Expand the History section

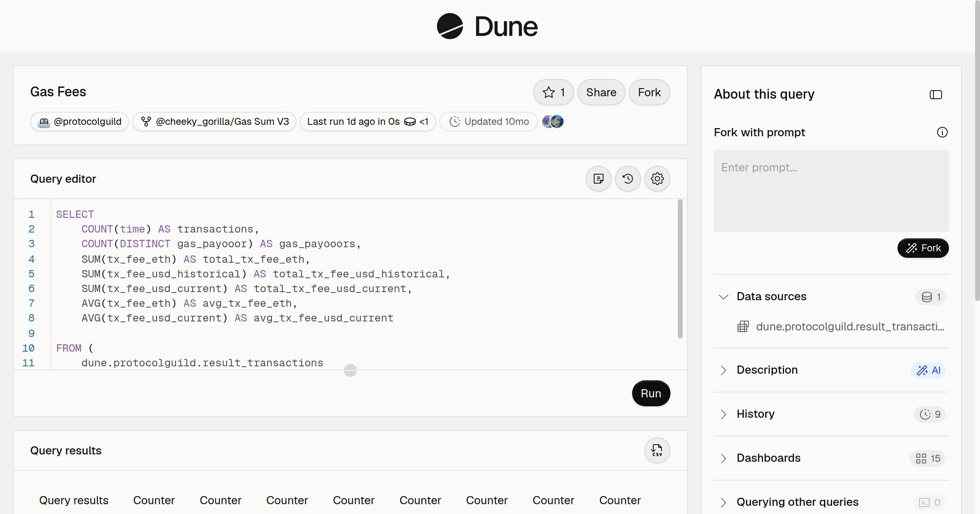723,414
